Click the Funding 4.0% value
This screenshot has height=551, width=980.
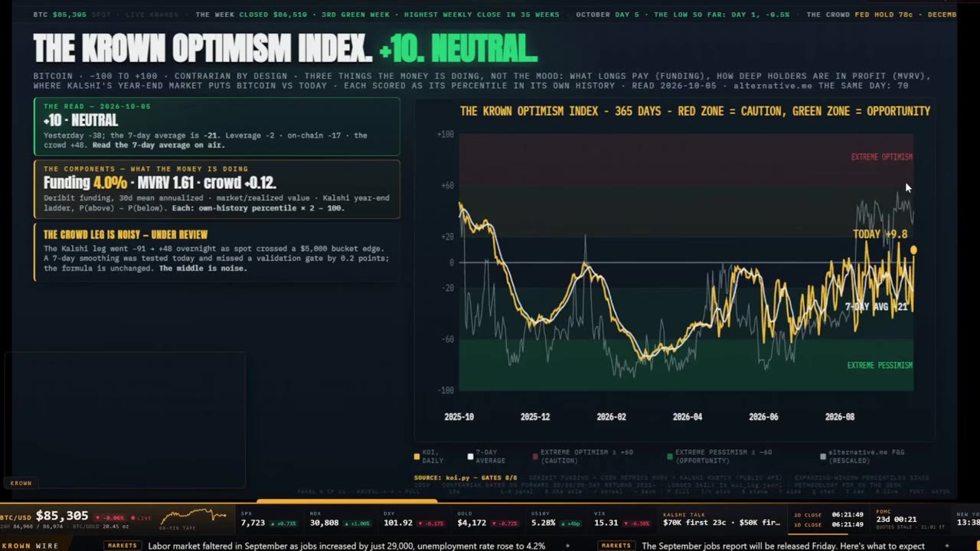coord(85,183)
